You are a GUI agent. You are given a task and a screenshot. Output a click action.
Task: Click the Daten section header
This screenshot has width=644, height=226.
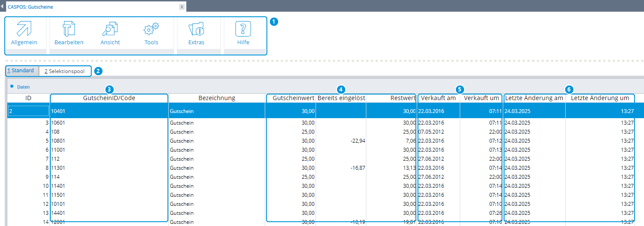(23, 87)
